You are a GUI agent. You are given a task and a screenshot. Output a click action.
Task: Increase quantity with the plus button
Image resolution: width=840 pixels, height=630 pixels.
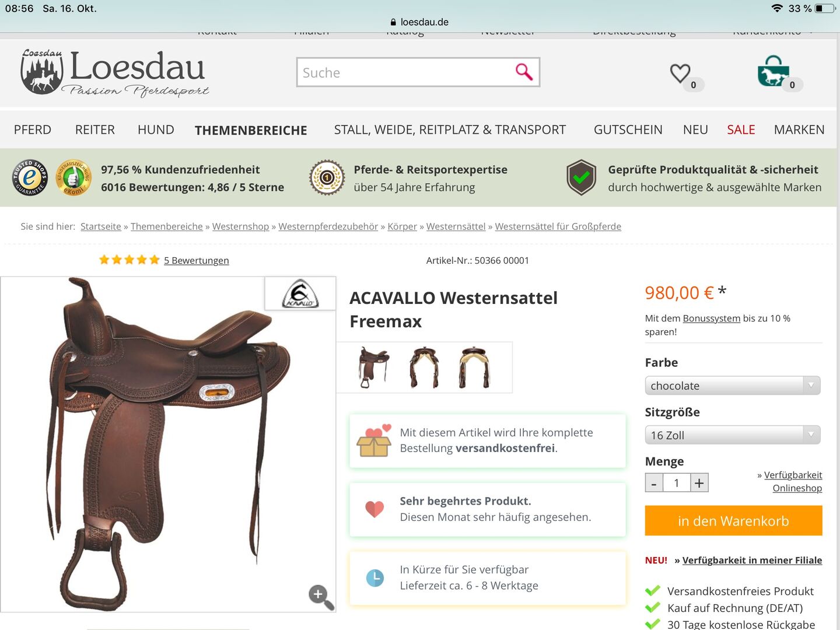pyautogui.click(x=699, y=483)
